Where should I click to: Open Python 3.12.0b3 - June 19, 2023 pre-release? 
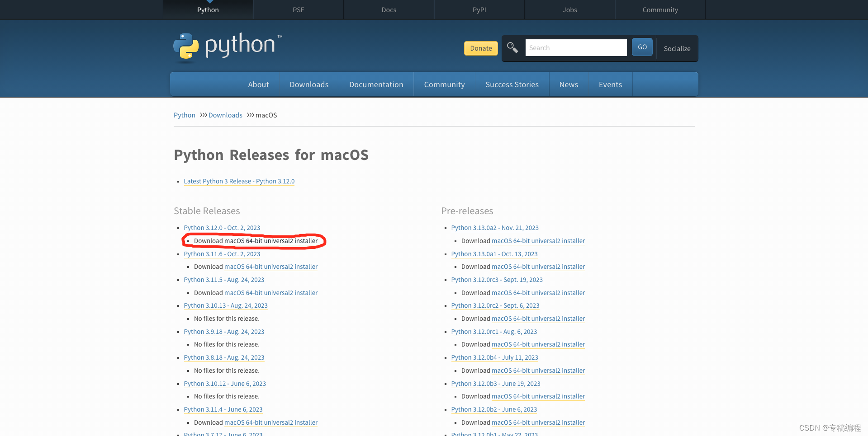[x=496, y=384]
